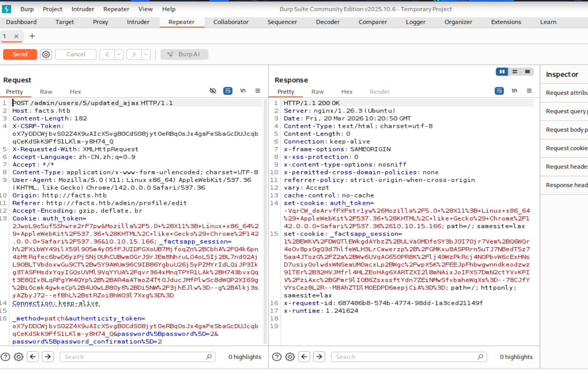This screenshot has width=588, height=371.
Task: Click the magnifier in Response search box
Action: pyautogui.click(x=480, y=357)
